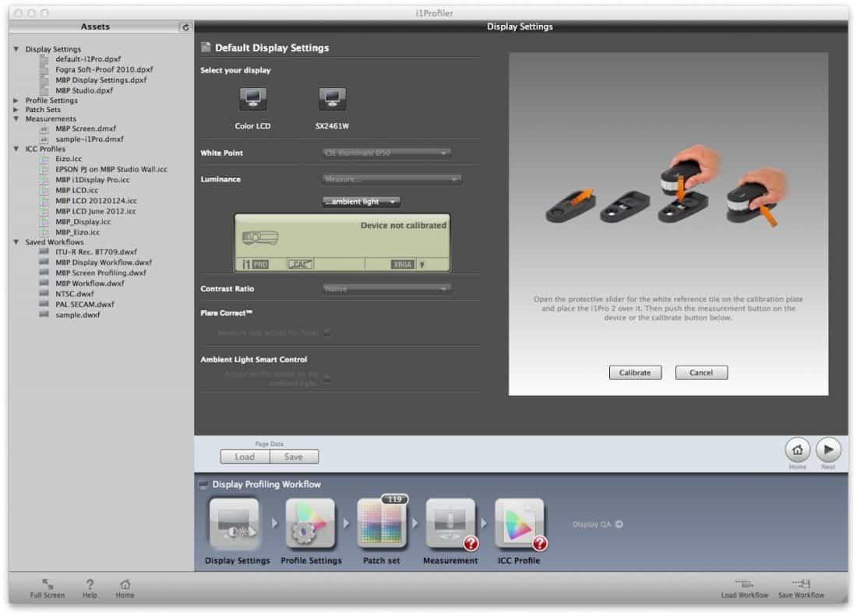Open the Contrast Ratio dropdown
Screen dimensions: 857x616
[x=387, y=289]
